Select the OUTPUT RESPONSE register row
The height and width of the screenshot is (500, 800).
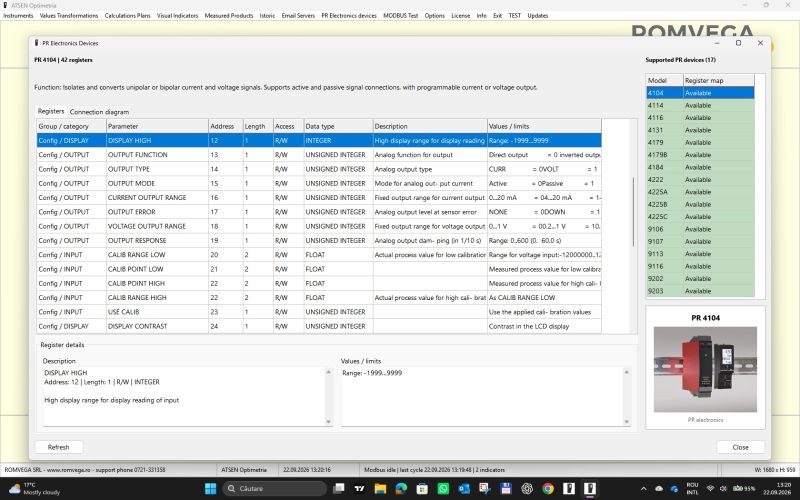click(x=319, y=240)
